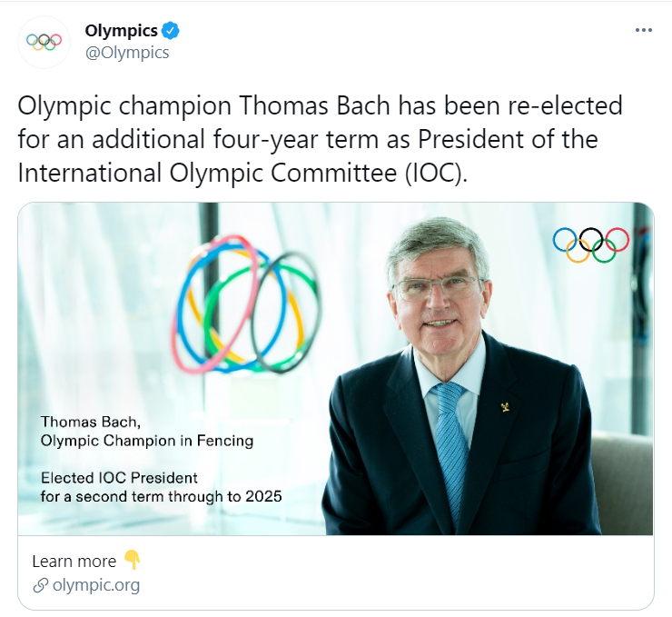
Task: Open the three-dot more options menu
Action: [643, 30]
